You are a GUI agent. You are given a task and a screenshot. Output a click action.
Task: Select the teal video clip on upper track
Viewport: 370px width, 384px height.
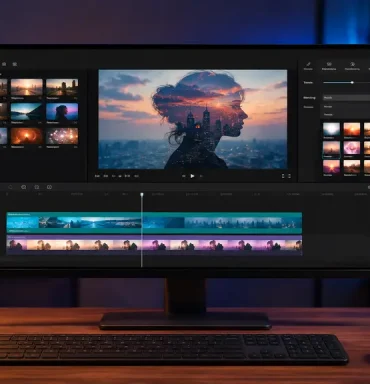[154, 223]
